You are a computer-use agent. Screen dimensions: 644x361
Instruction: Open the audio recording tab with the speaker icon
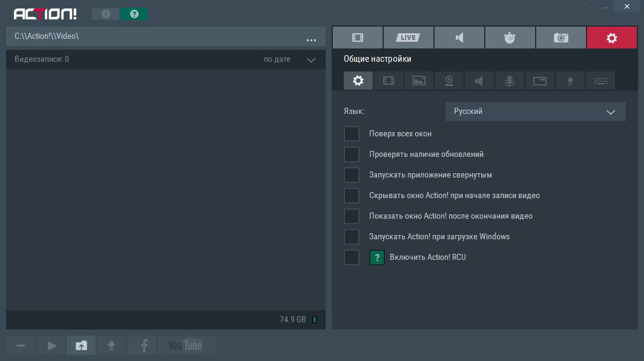(459, 38)
